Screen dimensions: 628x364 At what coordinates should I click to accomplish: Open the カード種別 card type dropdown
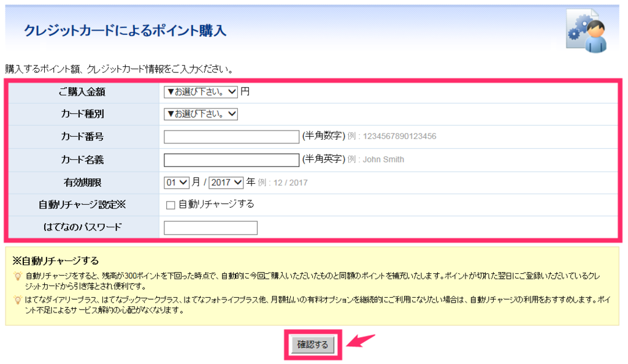click(x=201, y=114)
